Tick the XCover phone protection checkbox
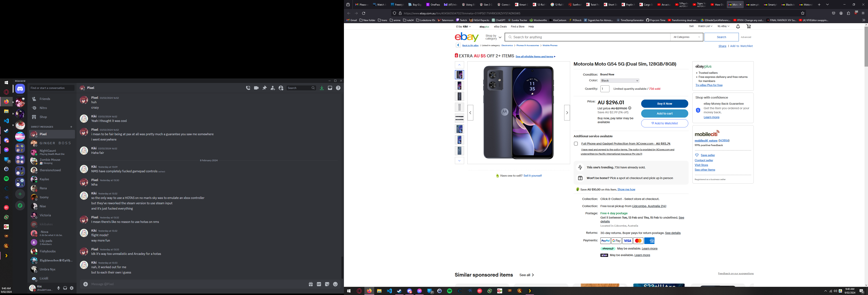This screenshot has height=295, width=868. (576, 144)
